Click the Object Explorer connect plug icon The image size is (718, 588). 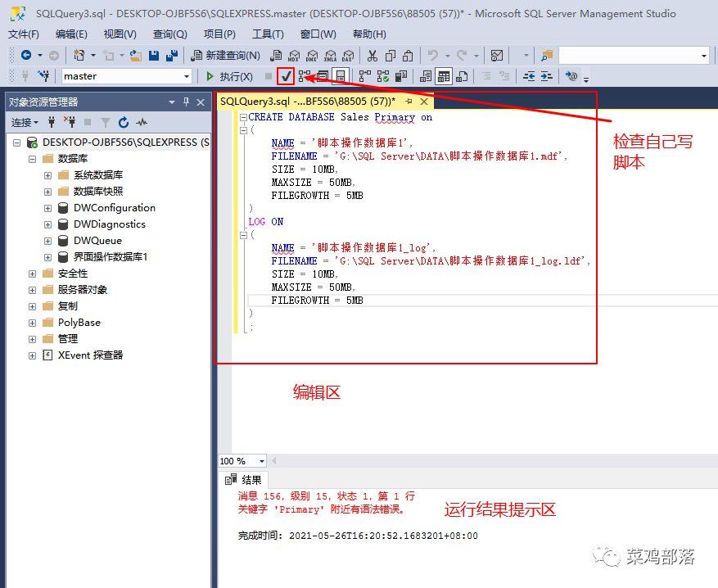coord(52,122)
